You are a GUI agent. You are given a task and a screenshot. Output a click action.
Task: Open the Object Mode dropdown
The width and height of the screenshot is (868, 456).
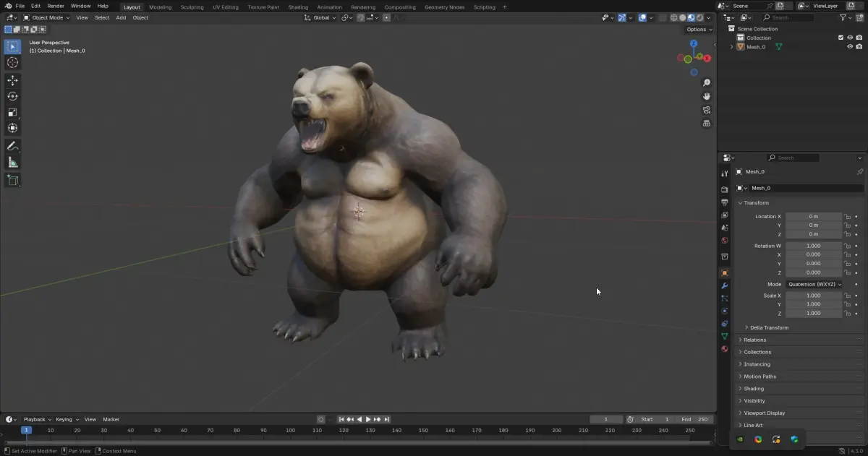click(47, 17)
